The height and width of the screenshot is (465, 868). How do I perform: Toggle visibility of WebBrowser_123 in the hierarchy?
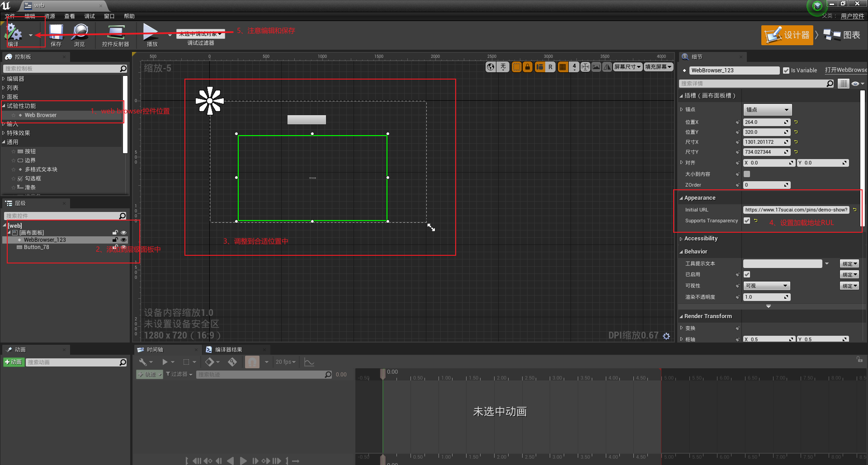tap(123, 240)
